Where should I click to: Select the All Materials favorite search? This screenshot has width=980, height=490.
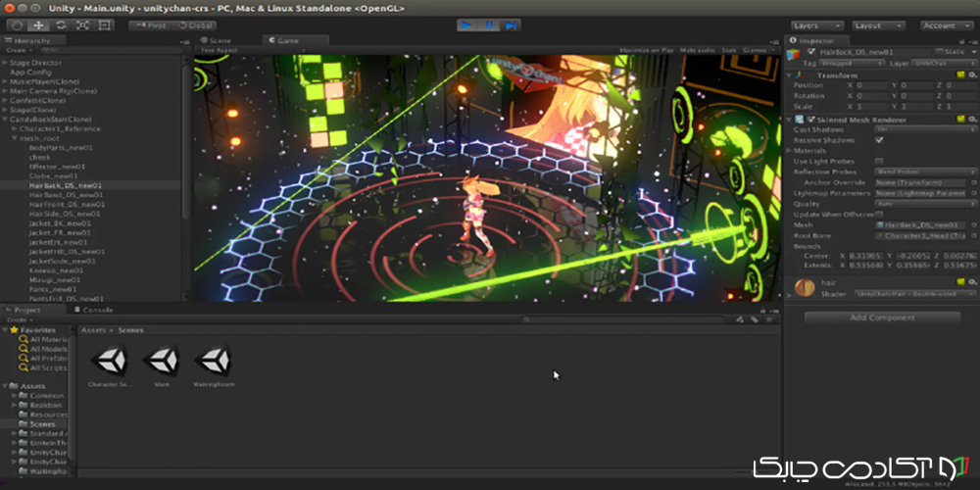[42, 339]
